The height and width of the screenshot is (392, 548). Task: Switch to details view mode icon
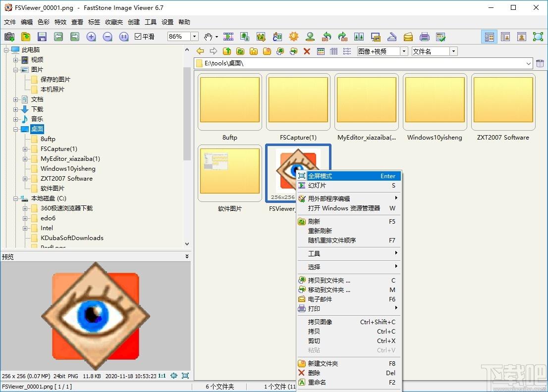[334, 51]
